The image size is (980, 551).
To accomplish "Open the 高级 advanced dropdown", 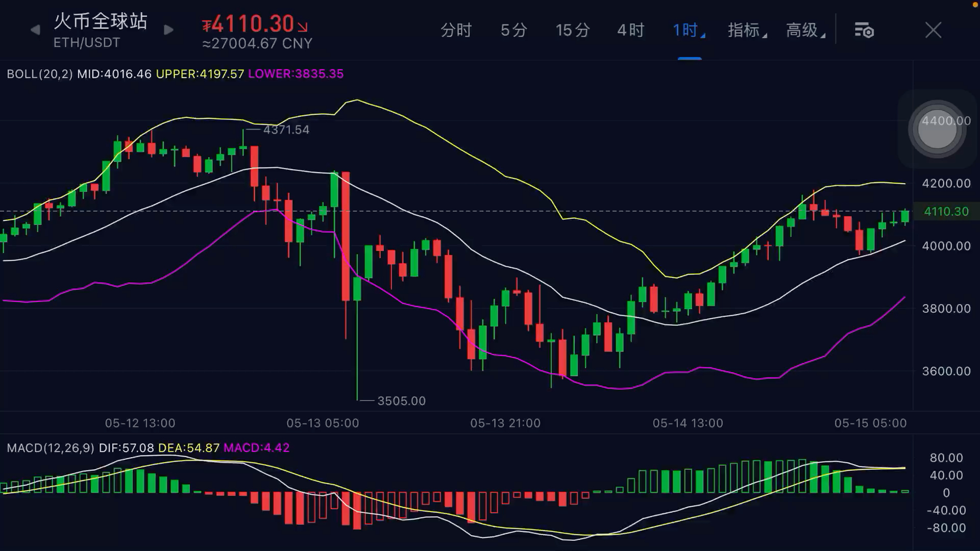I will (x=805, y=30).
